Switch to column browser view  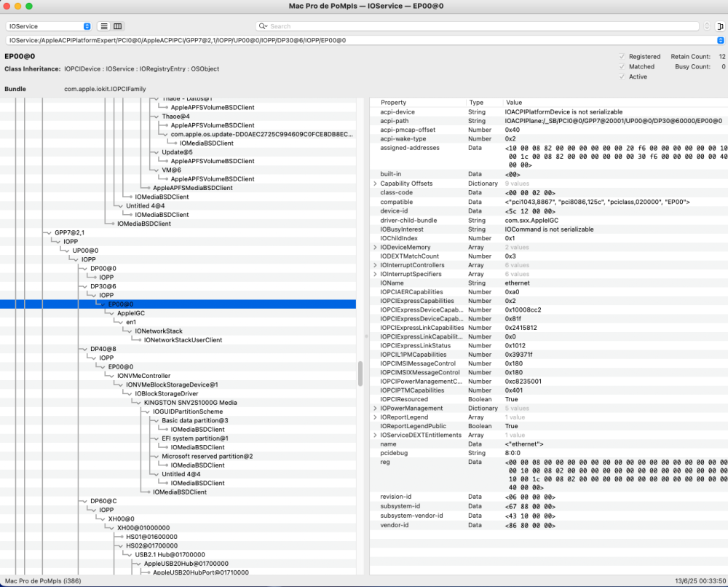pyautogui.click(x=118, y=26)
